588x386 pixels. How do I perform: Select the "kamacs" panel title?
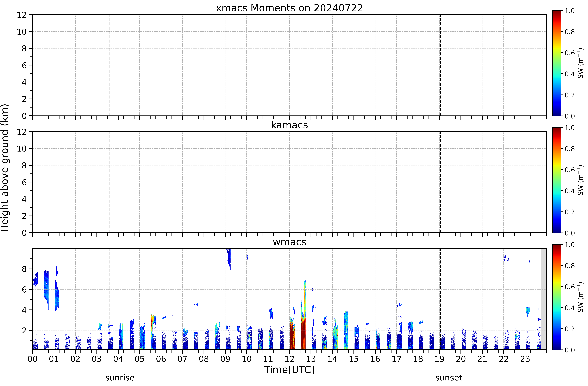289,125
